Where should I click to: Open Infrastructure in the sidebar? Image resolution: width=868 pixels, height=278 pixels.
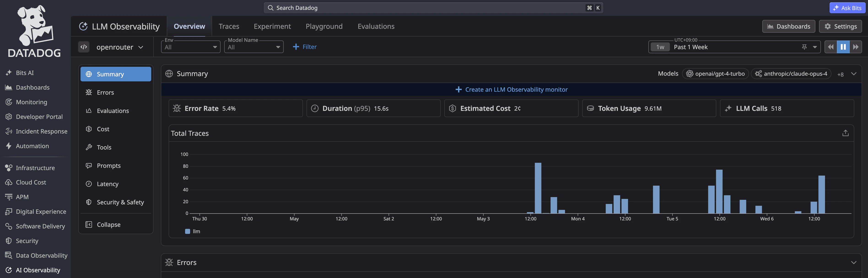(x=30, y=168)
